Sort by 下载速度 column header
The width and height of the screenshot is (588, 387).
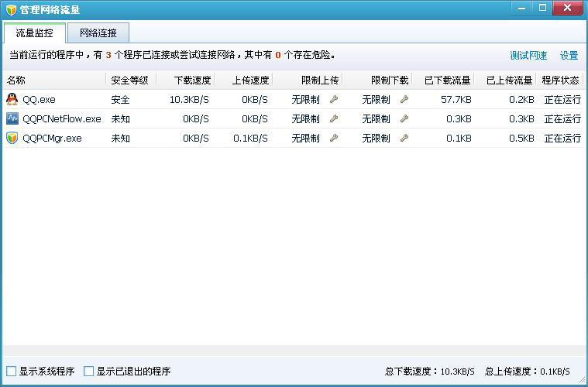coord(185,80)
